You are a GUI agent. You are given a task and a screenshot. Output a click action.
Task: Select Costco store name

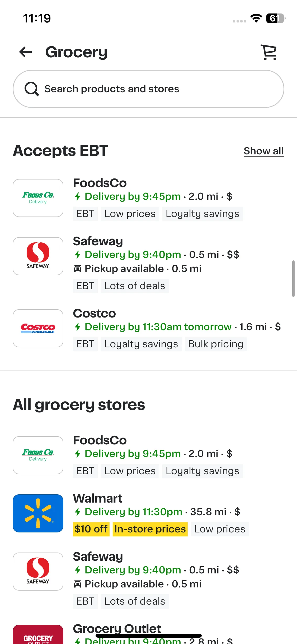pyautogui.click(x=95, y=313)
